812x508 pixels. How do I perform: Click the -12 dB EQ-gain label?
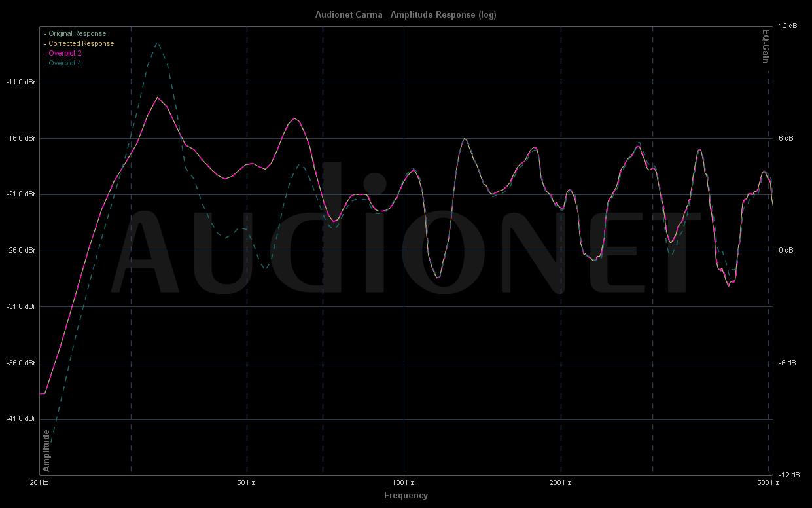788,475
